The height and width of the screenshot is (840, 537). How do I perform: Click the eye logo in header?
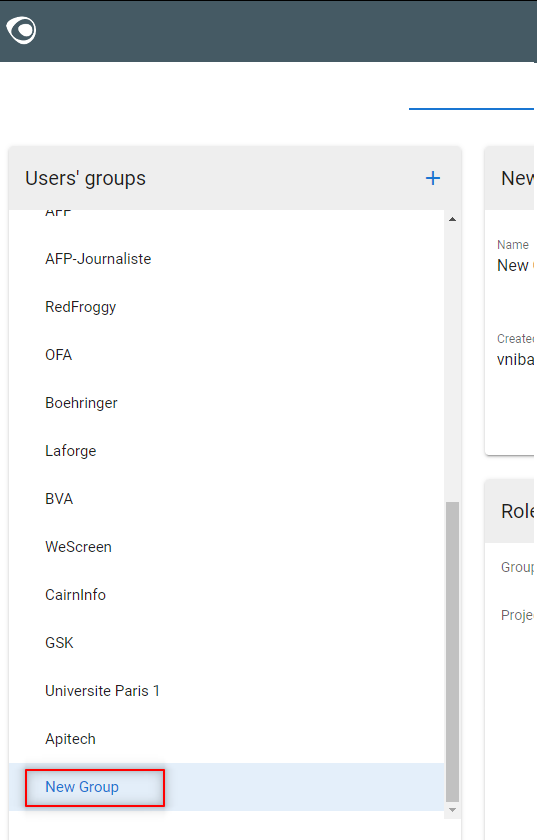(21, 30)
